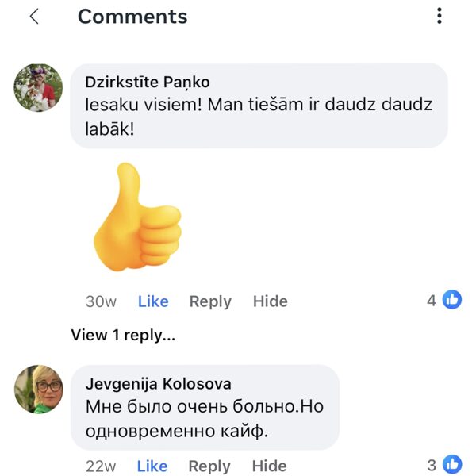Like Dzirkstīte Paņko's comment
The width and height of the screenshot is (476, 476).
[153, 301]
